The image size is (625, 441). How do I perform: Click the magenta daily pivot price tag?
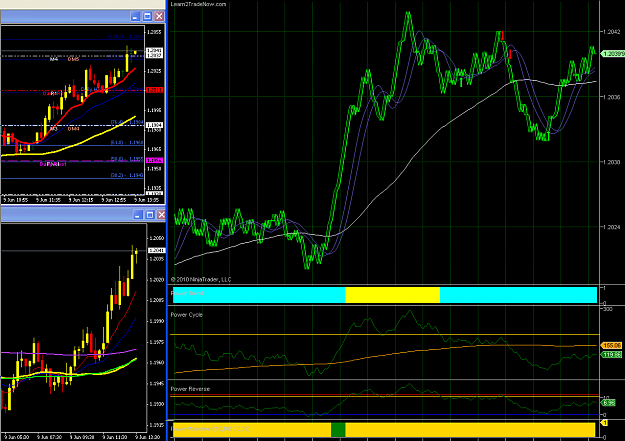(x=155, y=160)
